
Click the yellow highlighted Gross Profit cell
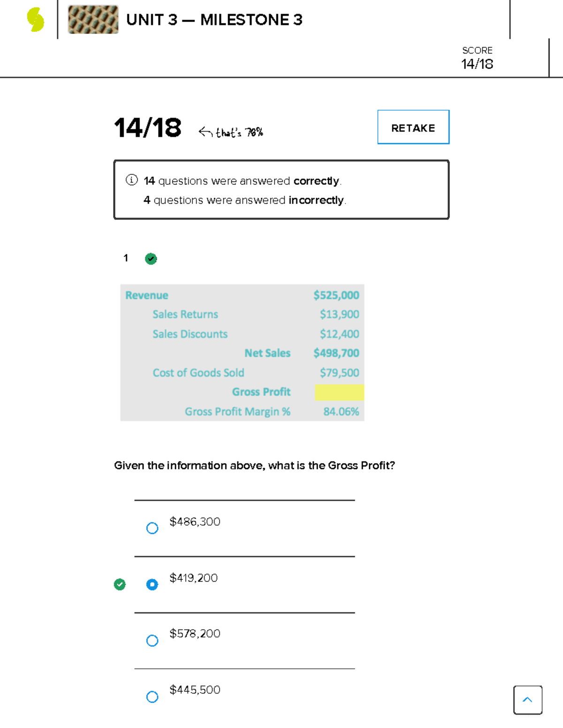pyautogui.click(x=339, y=392)
